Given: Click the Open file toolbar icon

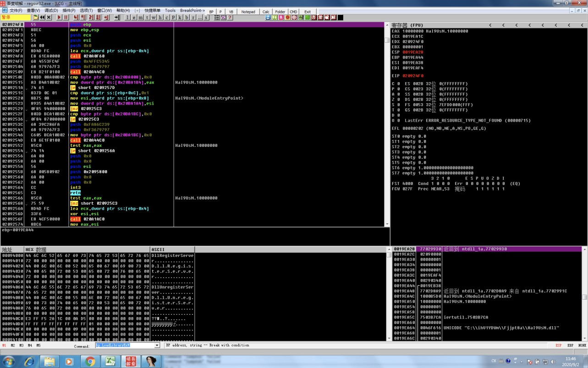Looking at the screenshot, I should (35, 17).
